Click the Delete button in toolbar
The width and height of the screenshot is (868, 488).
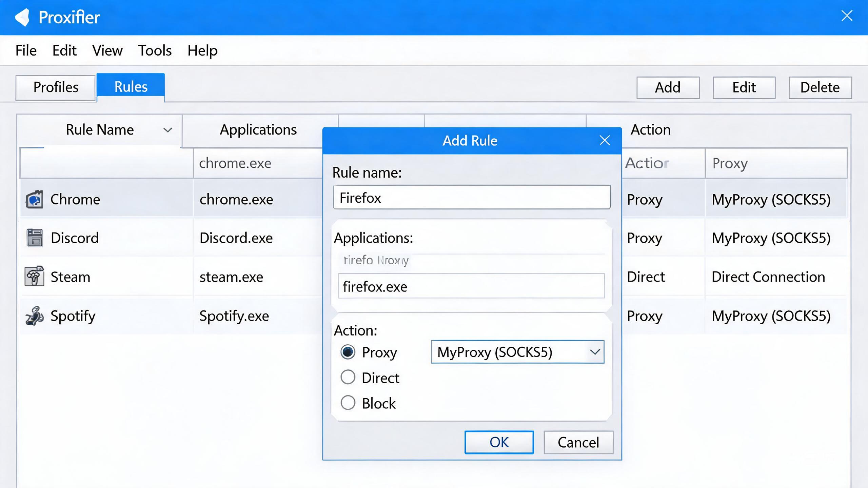pyautogui.click(x=820, y=87)
